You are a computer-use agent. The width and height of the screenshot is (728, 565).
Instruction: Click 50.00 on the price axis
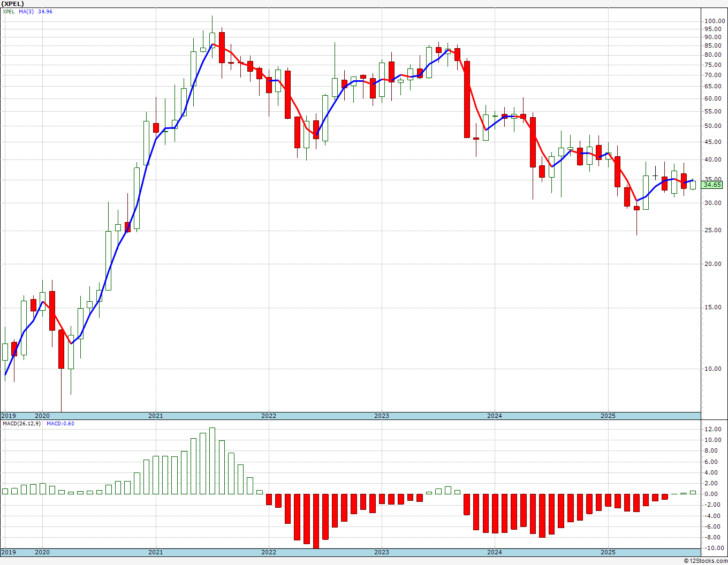(713, 126)
